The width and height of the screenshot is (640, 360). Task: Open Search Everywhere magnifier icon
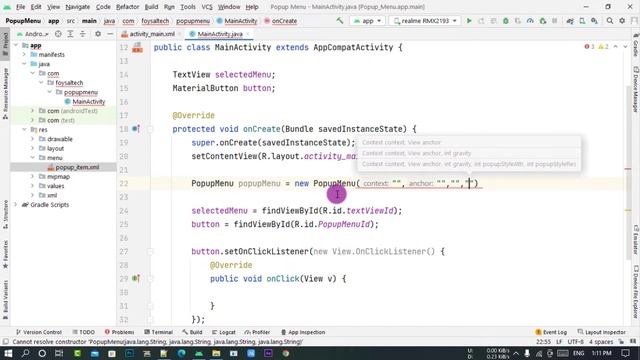click(610, 21)
